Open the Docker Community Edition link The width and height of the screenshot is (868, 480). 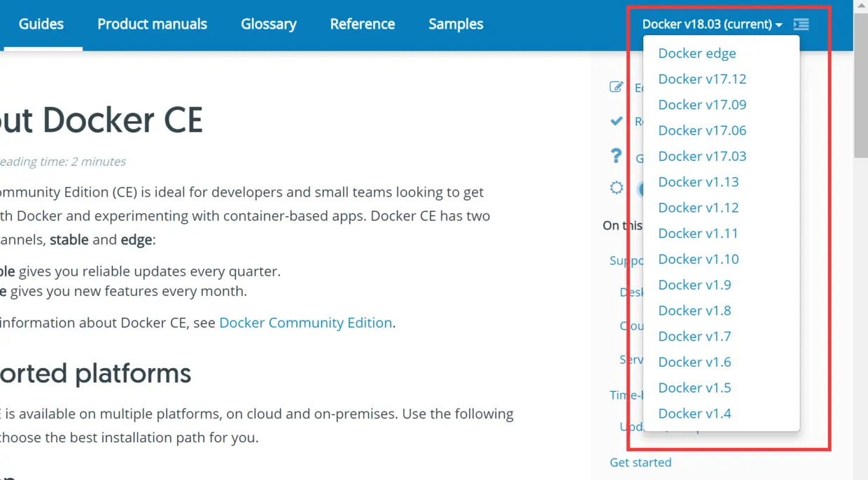305,323
